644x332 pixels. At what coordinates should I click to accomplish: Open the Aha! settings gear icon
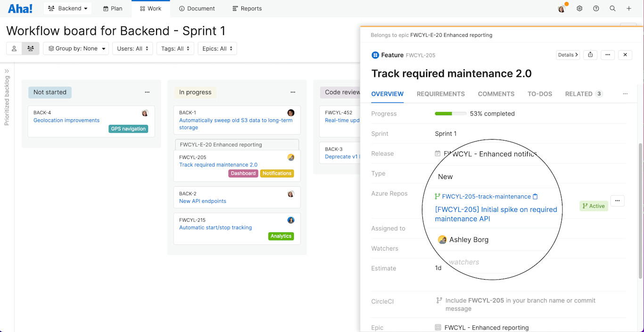(579, 8)
